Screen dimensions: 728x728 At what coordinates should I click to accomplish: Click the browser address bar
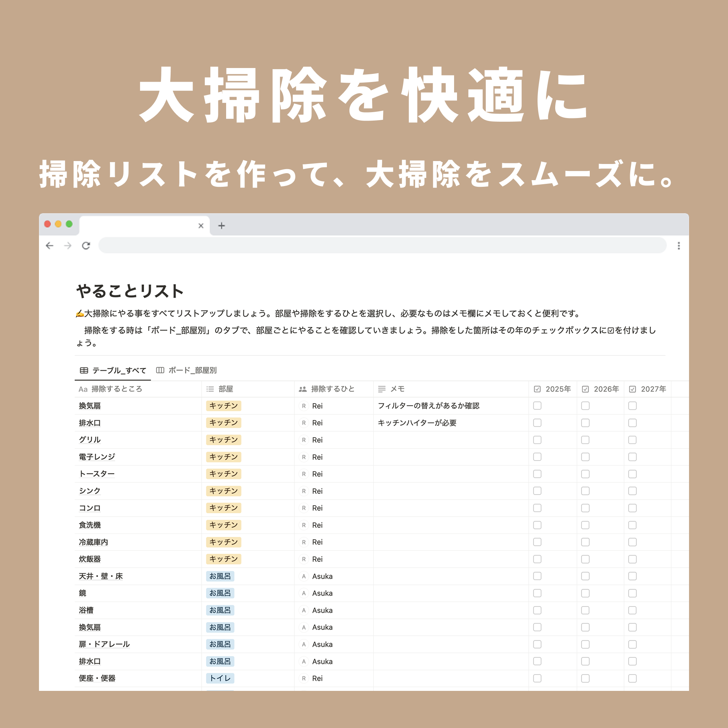click(382, 246)
